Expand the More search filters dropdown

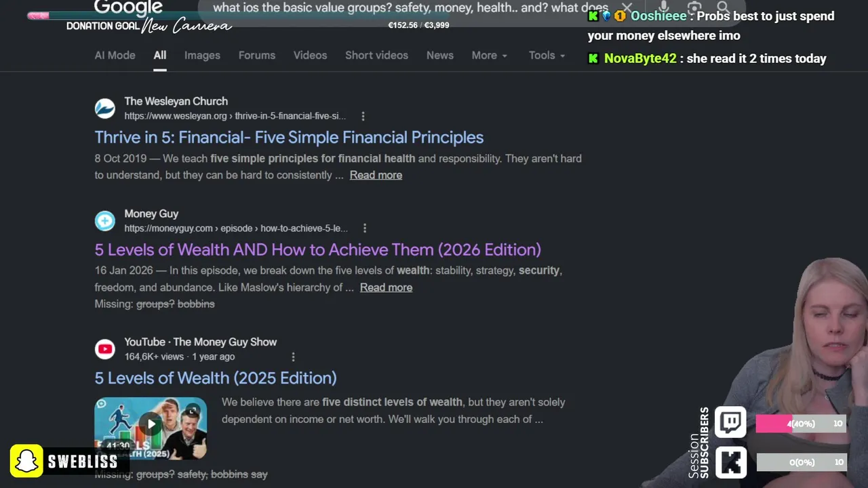[490, 56]
